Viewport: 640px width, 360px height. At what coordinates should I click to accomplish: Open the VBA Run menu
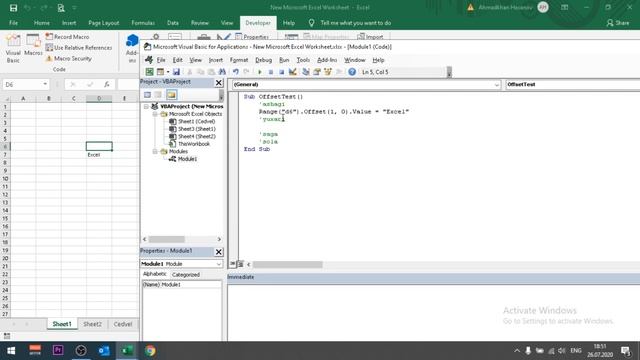[284, 60]
